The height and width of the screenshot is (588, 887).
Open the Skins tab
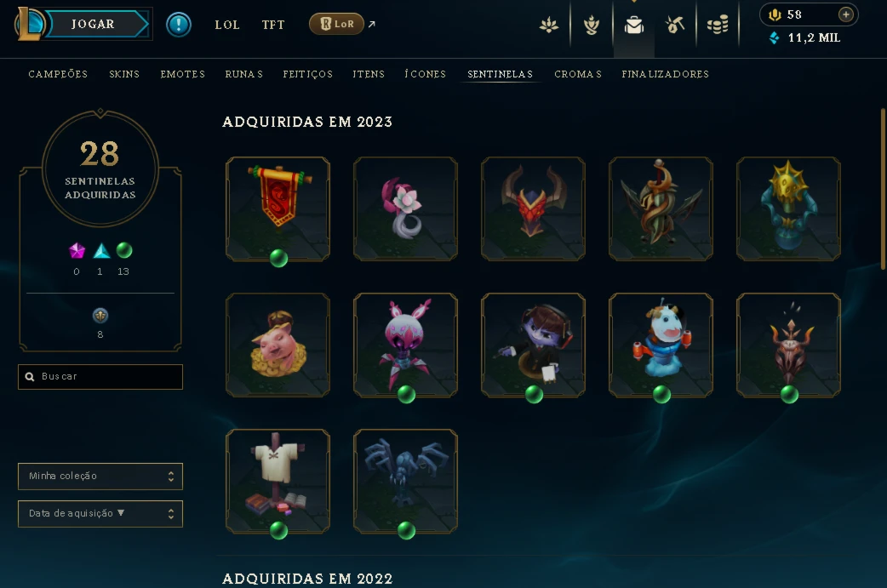pos(124,74)
